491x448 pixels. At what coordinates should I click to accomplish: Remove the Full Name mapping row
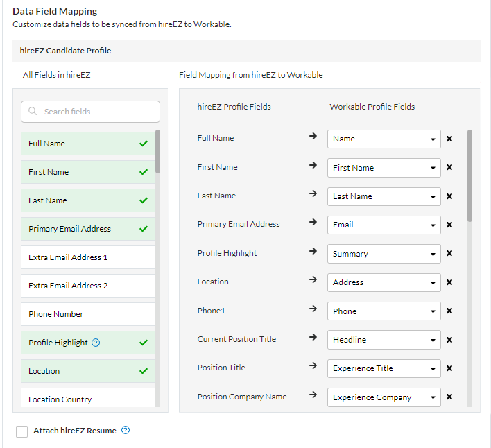tap(449, 139)
